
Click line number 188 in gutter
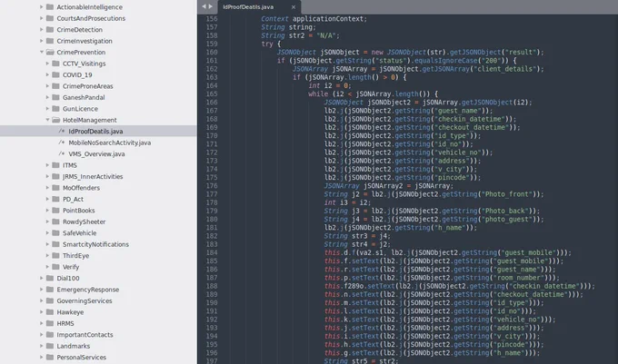pyautogui.click(x=212, y=286)
